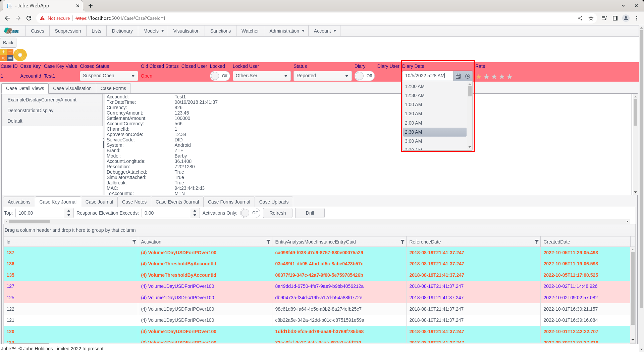The image size is (644, 352).
Task: Select 1:30 AM in time list
Action: pos(435,114)
